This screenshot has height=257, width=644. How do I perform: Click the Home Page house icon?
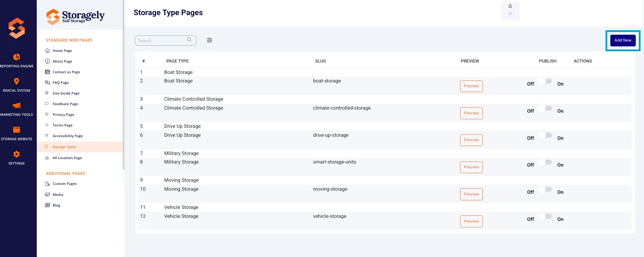pyautogui.click(x=47, y=51)
